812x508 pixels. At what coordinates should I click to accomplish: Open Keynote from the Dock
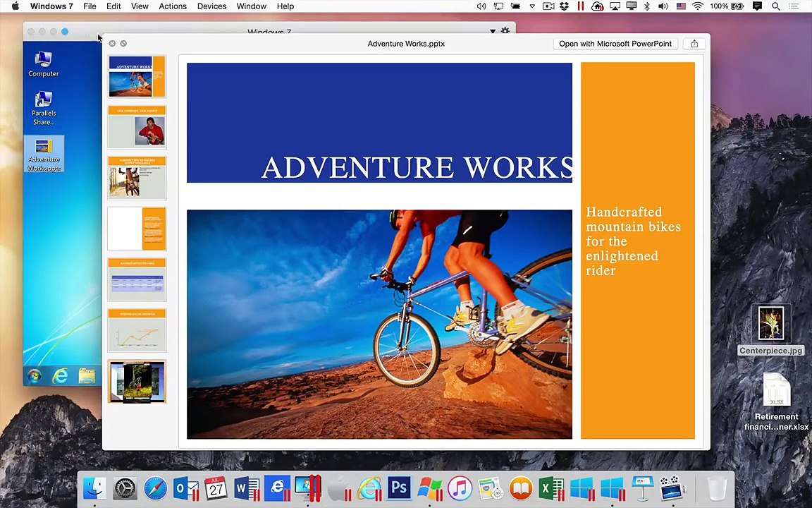point(642,488)
